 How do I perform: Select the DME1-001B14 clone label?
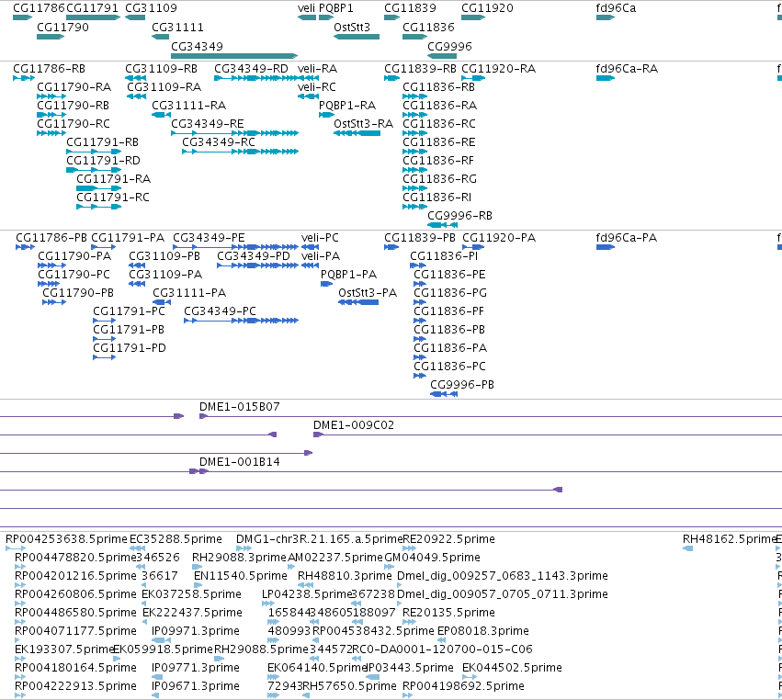click(240, 462)
